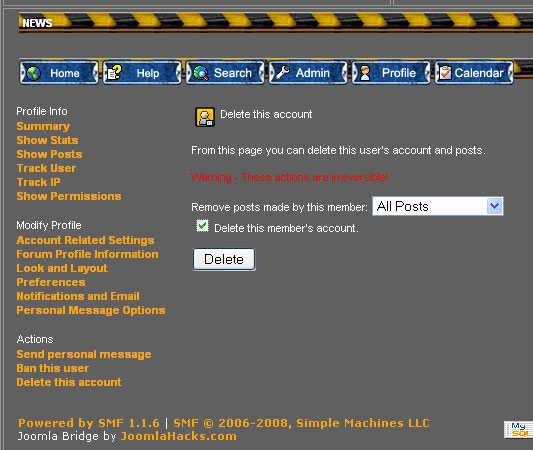Click the yellow Delete this account icon
This screenshot has width=533, height=450.
205,117
